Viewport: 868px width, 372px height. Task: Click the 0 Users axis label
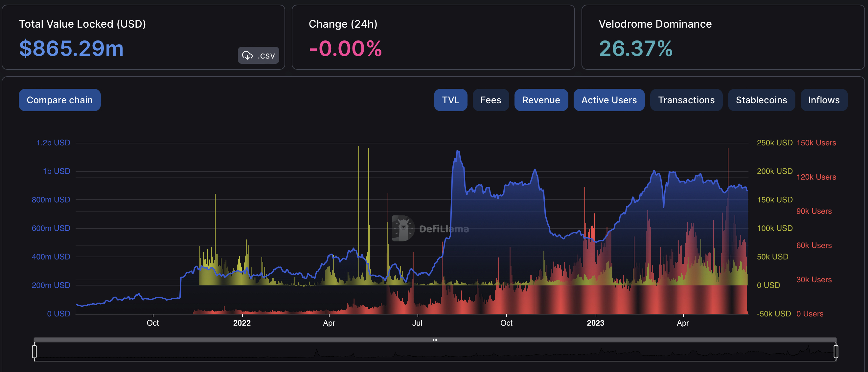[810, 314]
